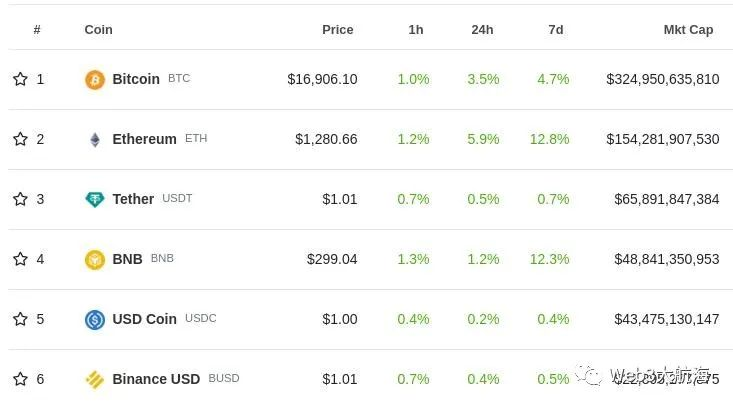Click the USD Coin blue logo icon
Viewport: 733px width, 407px height.
pos(94,320)
